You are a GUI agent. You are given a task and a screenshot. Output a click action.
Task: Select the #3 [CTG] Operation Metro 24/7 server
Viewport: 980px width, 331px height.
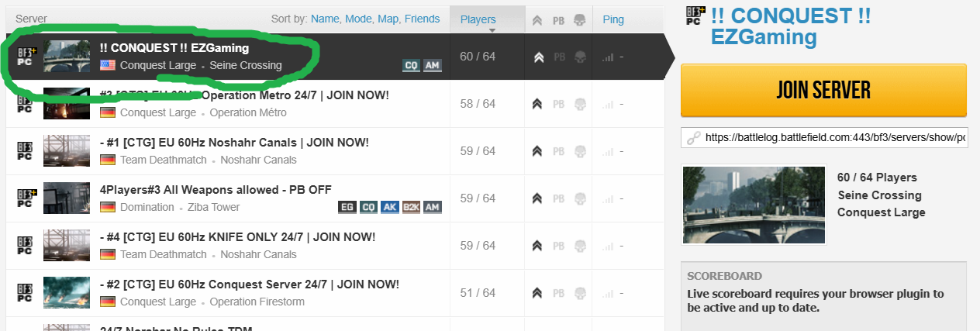coord(334,104)
